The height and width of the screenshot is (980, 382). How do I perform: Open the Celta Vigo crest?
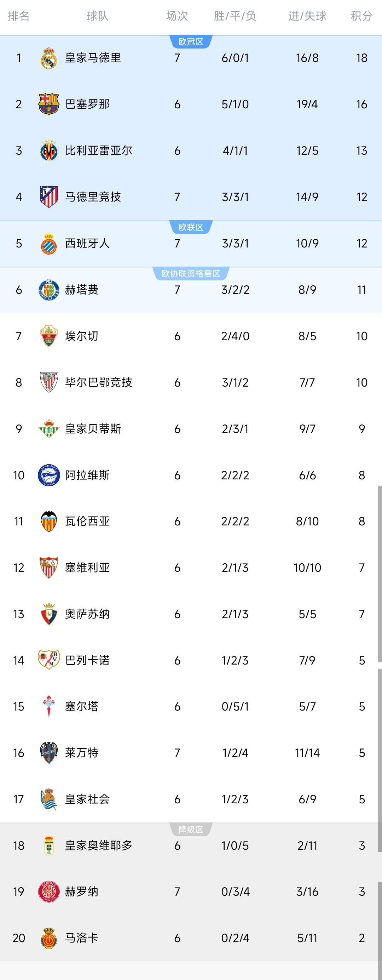[x=49, y=706]
